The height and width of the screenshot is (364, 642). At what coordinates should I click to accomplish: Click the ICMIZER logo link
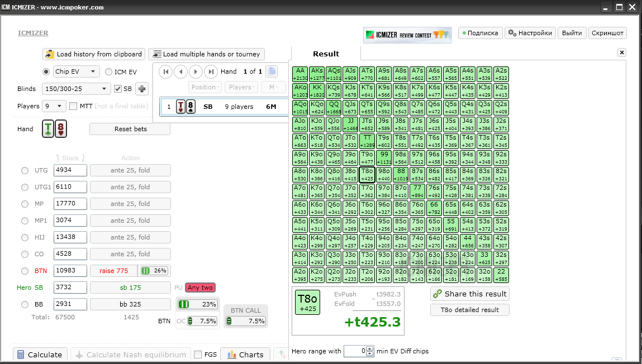pyautogui.click(x=33, y=33)
